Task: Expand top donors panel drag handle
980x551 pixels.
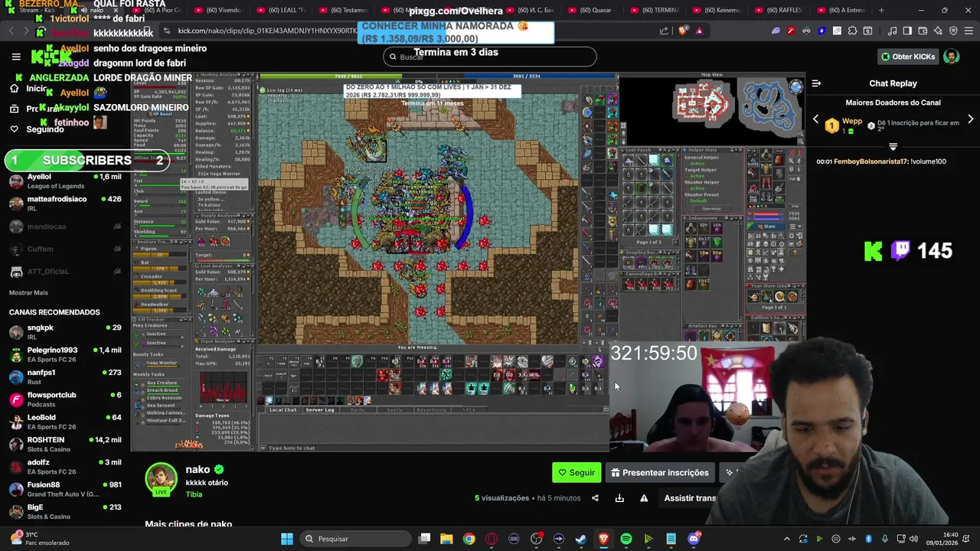Action: click(x=893, y=145)
